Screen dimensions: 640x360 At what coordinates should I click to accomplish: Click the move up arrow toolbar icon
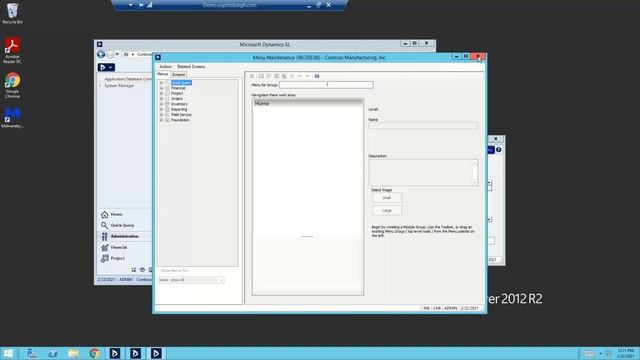pyautogui.click(x=300, y=76)
